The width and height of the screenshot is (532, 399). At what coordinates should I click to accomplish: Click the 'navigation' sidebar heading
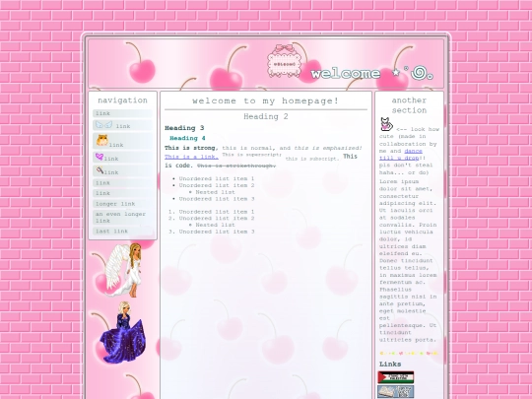pos(122,100)
